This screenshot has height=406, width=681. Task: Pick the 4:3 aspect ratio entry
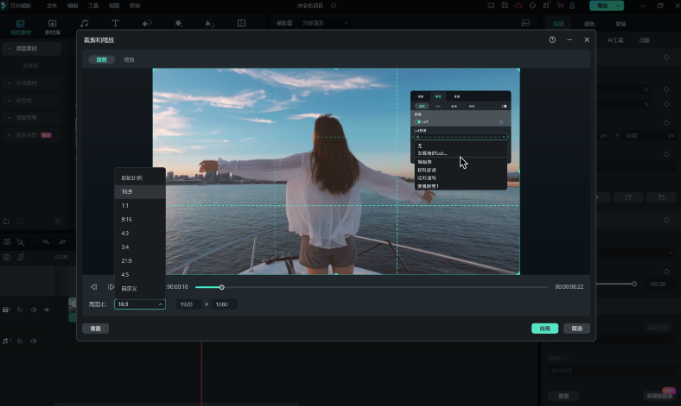pyautogui.click(x=126, y=232)
